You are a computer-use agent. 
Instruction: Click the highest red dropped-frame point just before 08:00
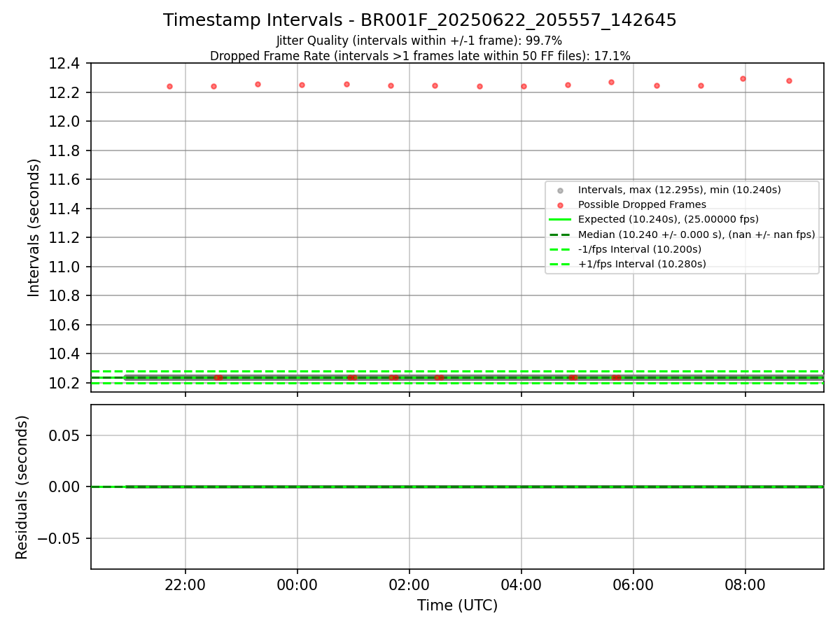[x=743, y=78]
